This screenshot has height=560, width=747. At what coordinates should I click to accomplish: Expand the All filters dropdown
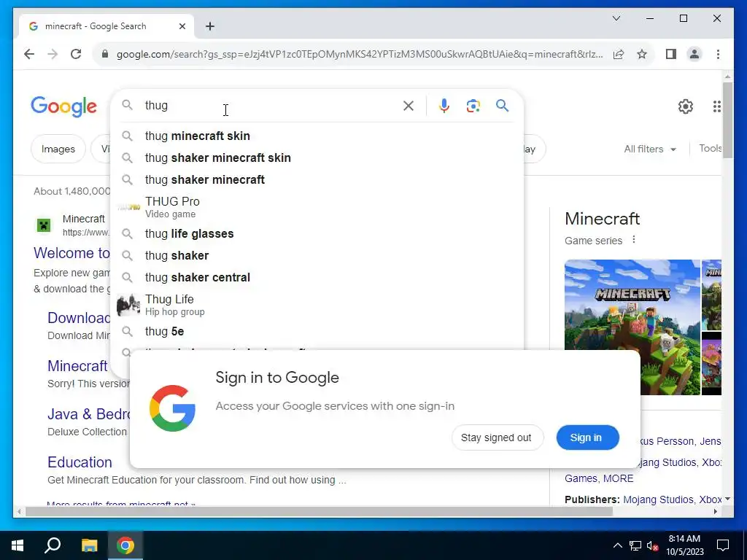650,149
